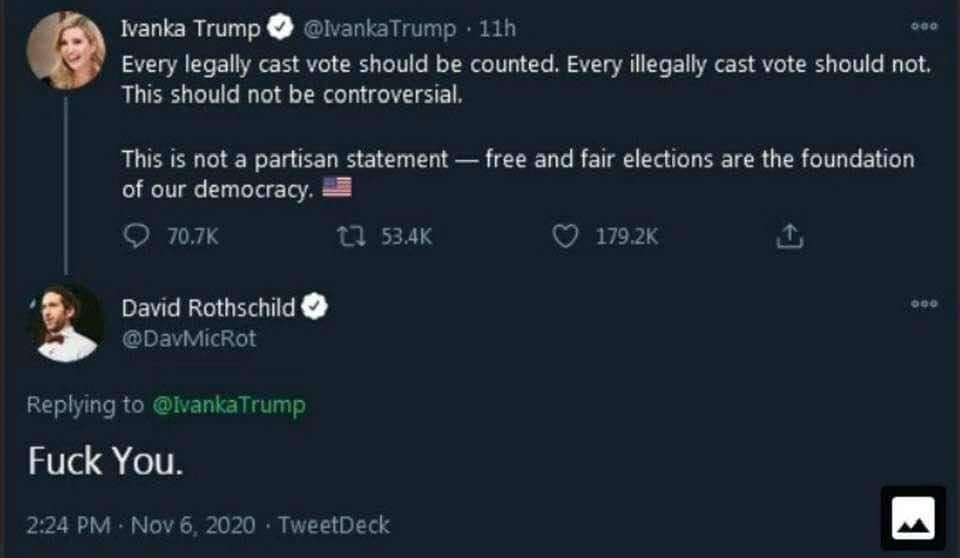Click the gray @IvankaTrump handle in the tweet header
The image size is (960, 558).
(378, 29)
